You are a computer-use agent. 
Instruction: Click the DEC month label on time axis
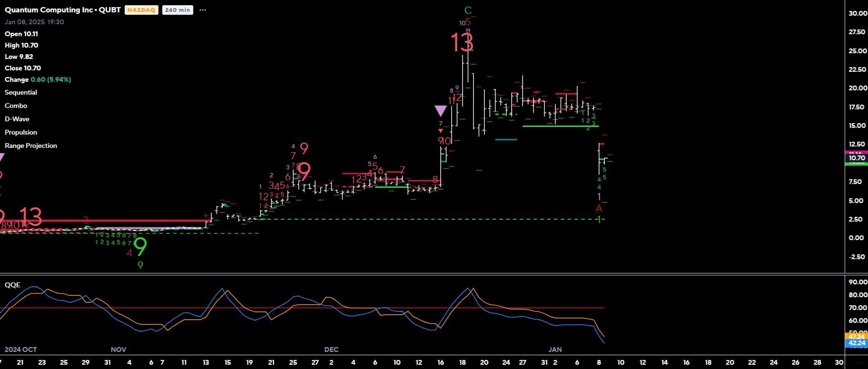point(331,350)
